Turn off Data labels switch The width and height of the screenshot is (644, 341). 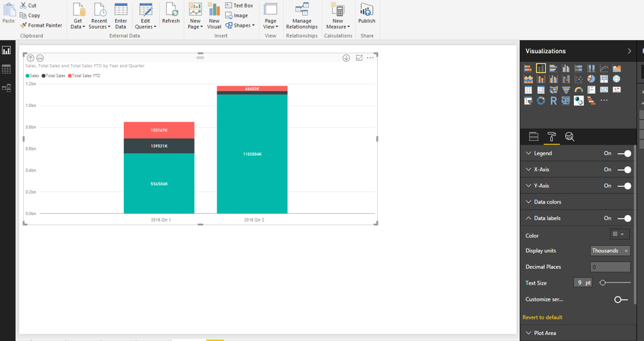(624, 218)
